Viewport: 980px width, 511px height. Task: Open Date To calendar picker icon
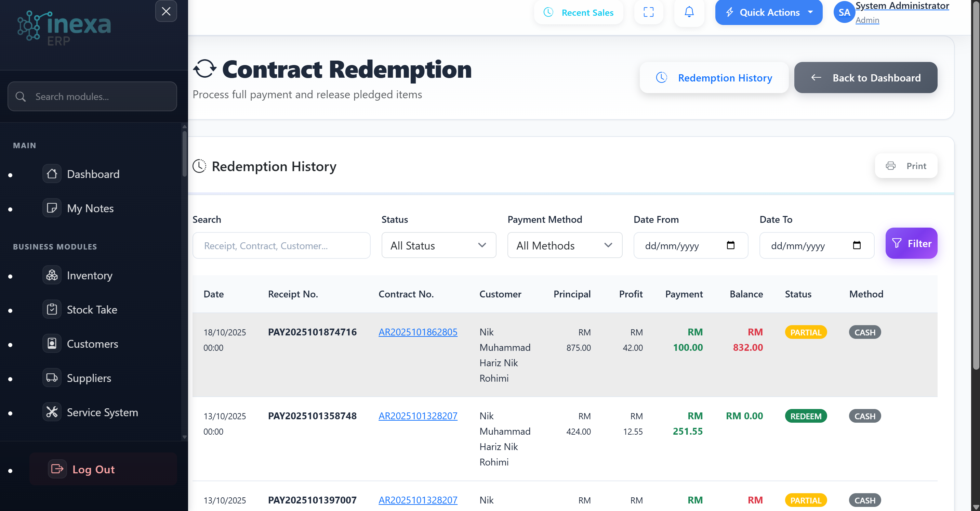856,245
